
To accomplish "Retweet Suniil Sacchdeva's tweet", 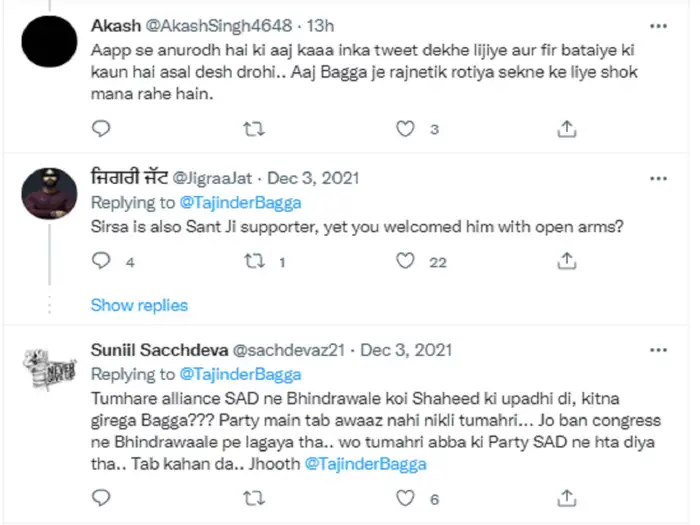I will [255, 497].
